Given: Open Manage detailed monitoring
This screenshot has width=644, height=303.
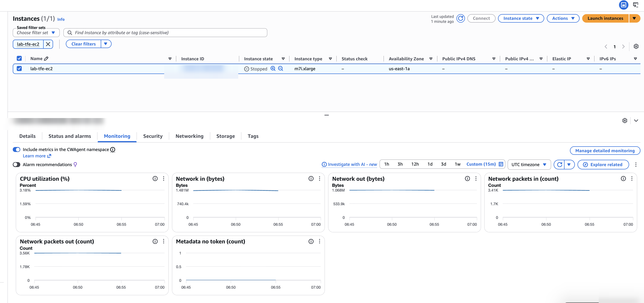Looking at the screenshot, I should (x=605, y=151).
